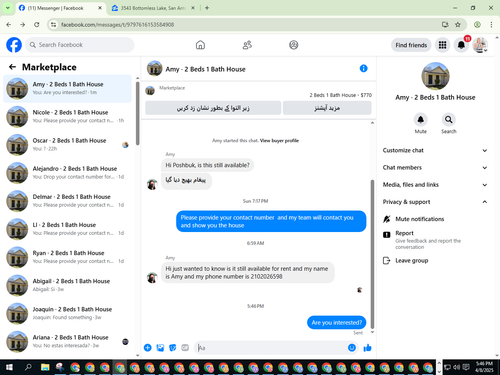This screenshot has width=500, height=375.
Task: Open Facebook home logo
Action: click(x=14, y=45)
